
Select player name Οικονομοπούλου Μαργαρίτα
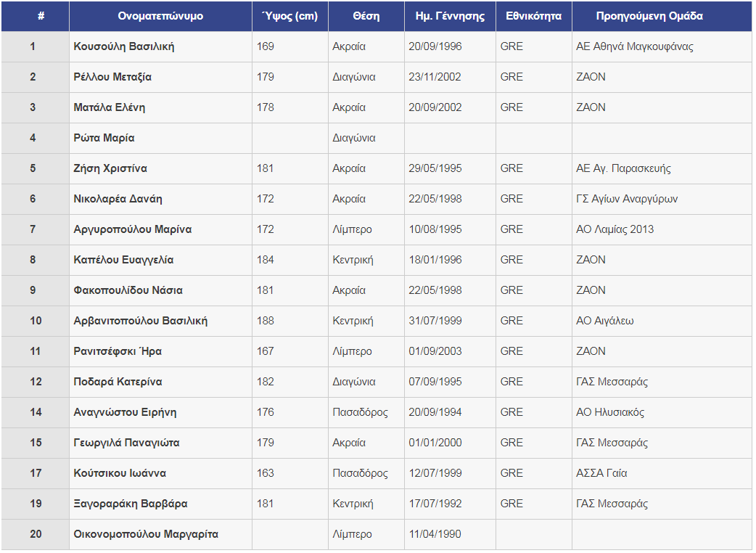(146, 534)
